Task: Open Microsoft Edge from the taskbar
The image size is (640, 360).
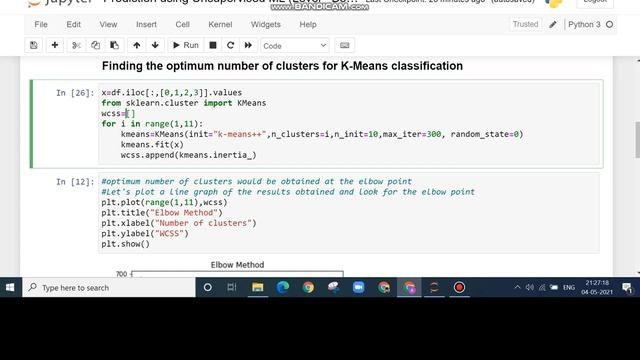Action: 283,288
